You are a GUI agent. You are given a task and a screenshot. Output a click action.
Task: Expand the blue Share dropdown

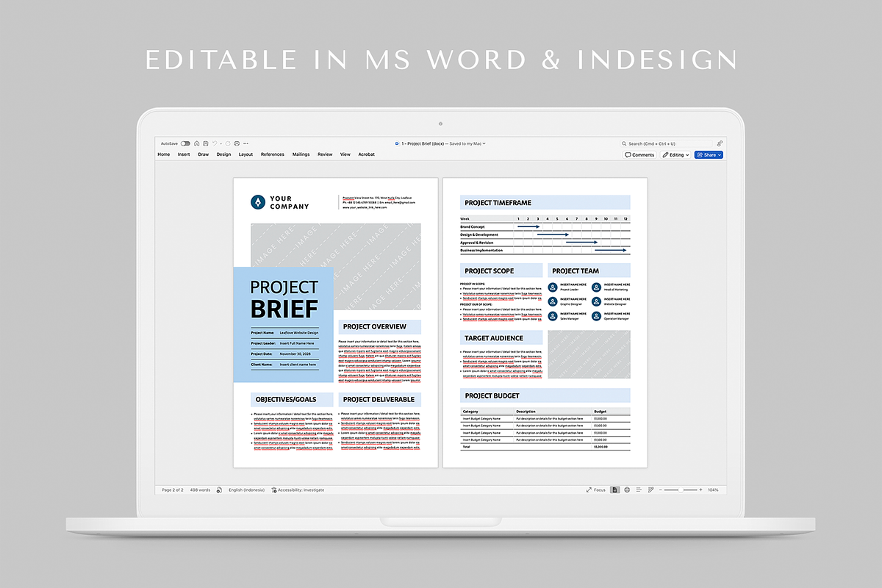[709, 155]
